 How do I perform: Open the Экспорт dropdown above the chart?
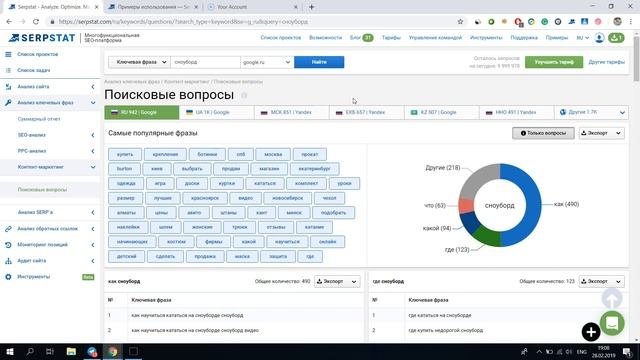pos(602,133)
